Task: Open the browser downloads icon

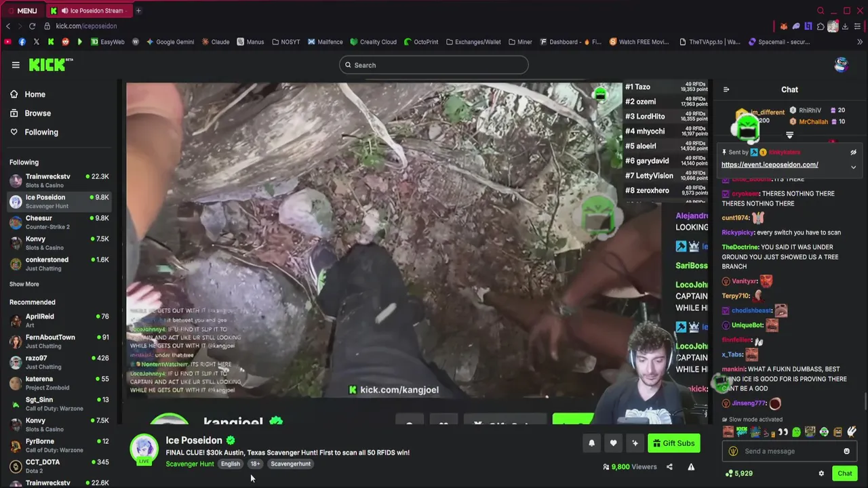Action: [x=845, y=26]
